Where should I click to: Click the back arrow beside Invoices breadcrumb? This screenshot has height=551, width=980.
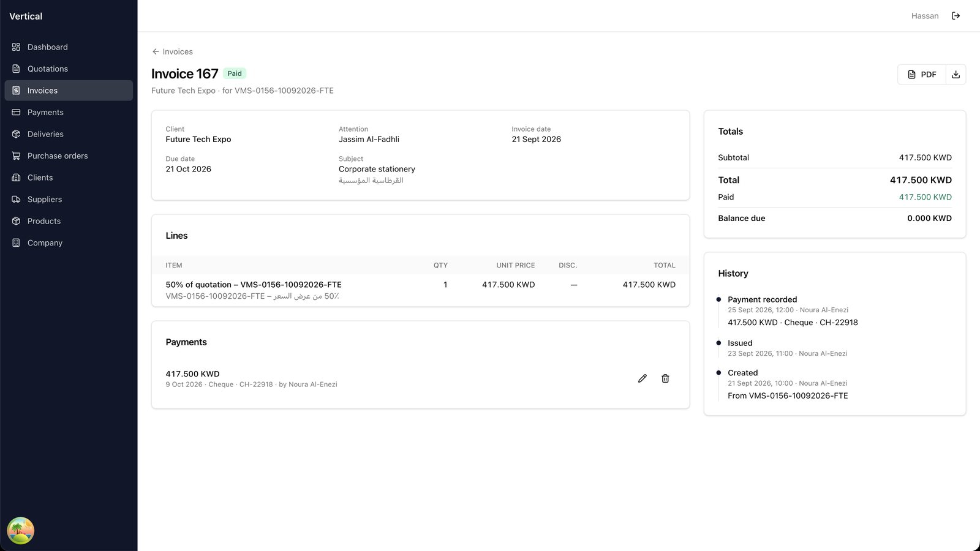coord(156,51)
